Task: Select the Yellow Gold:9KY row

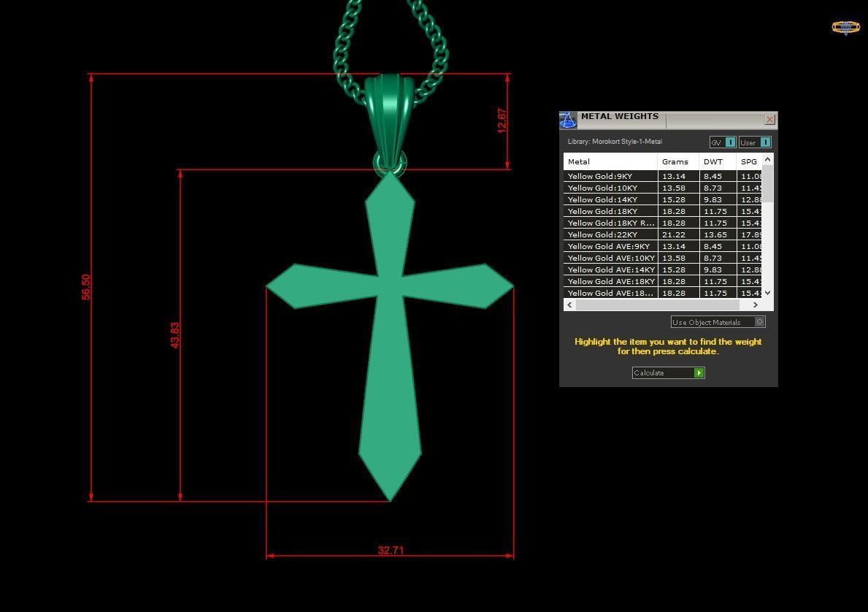Action: (x=663, y=176)
